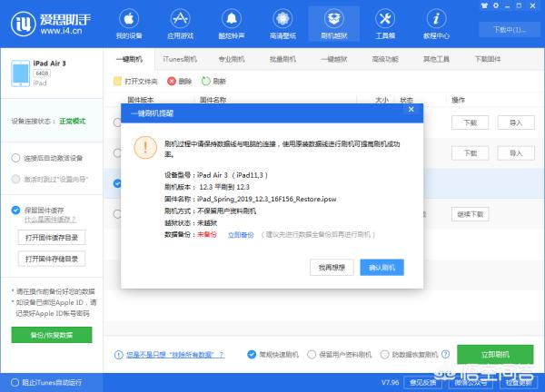Select 连接后自动激活设备 radio option
This screenshot has width=545, height=392.
click(16, 157)
